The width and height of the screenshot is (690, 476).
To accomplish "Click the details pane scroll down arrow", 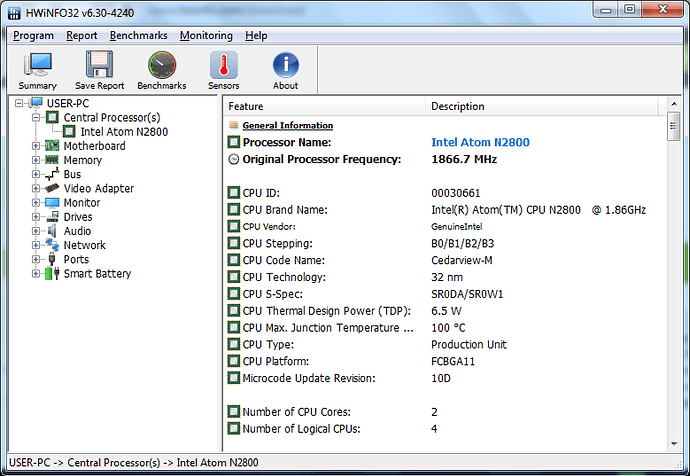I will [674, 444].
